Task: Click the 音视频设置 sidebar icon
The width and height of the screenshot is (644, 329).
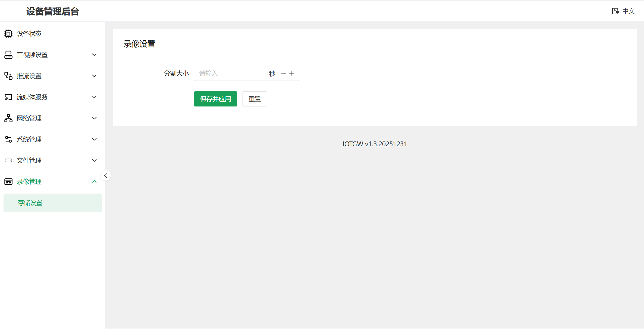Action: coord(8,55)
